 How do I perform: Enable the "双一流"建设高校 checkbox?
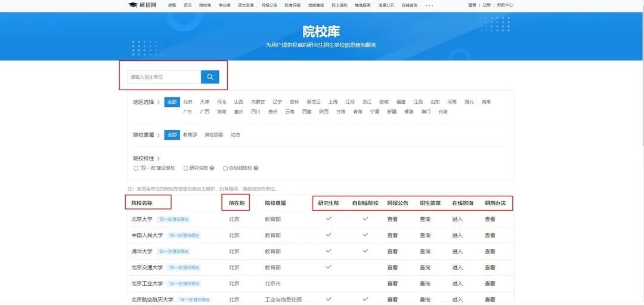point(136,168)
